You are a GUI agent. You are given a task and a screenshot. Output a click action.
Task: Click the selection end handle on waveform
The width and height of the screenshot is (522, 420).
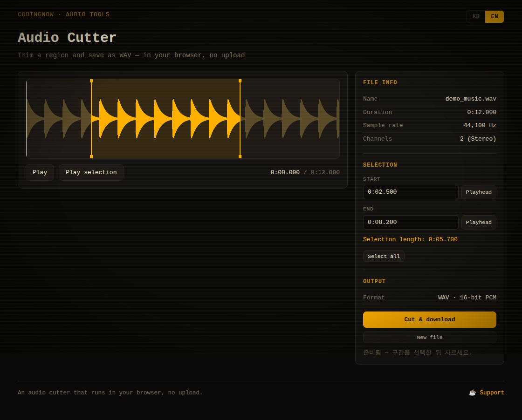pyautogui.click(x=240, y=119)
